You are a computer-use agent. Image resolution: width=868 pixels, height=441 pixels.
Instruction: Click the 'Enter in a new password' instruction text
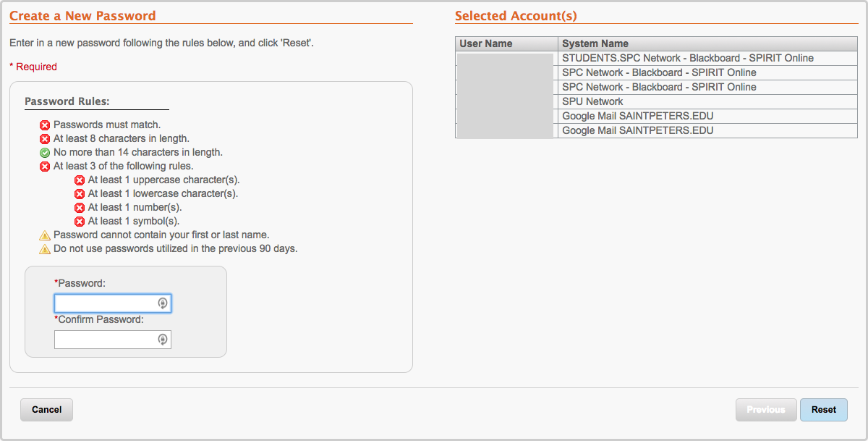coord(161,43)
